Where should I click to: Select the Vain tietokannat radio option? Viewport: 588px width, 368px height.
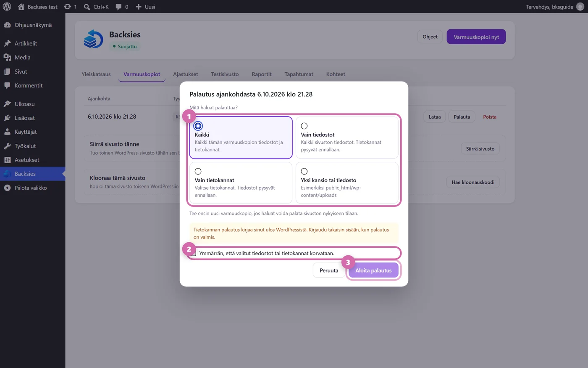tap(198, 171)
